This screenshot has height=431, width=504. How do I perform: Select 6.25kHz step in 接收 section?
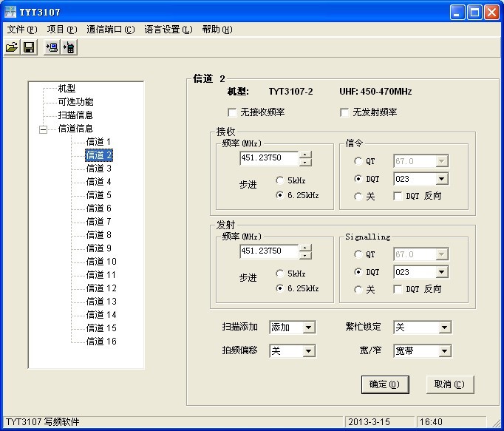tap(279, 195)
